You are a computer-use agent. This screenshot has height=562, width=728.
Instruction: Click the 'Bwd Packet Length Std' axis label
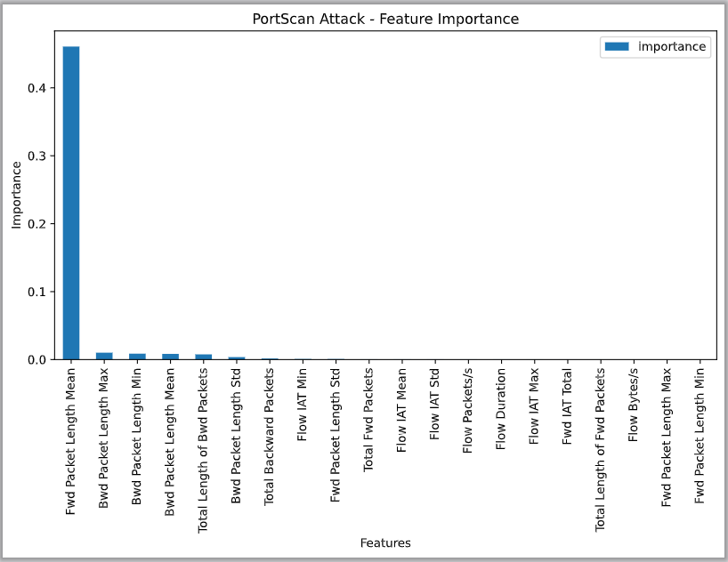click(x=236, y=436)
